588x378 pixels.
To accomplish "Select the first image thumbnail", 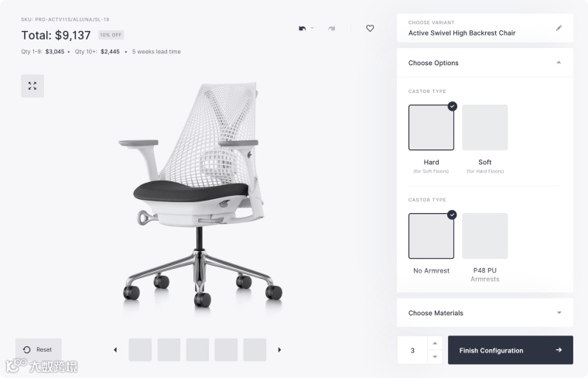I will pyautogui.click(x=140, y=350).
